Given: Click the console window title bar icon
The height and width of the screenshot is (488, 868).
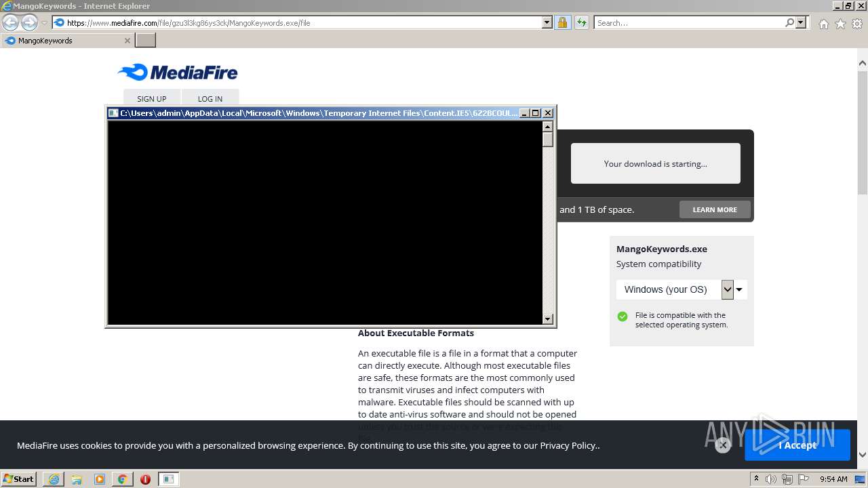Looking at the screenshot, I should click(114, 113).
